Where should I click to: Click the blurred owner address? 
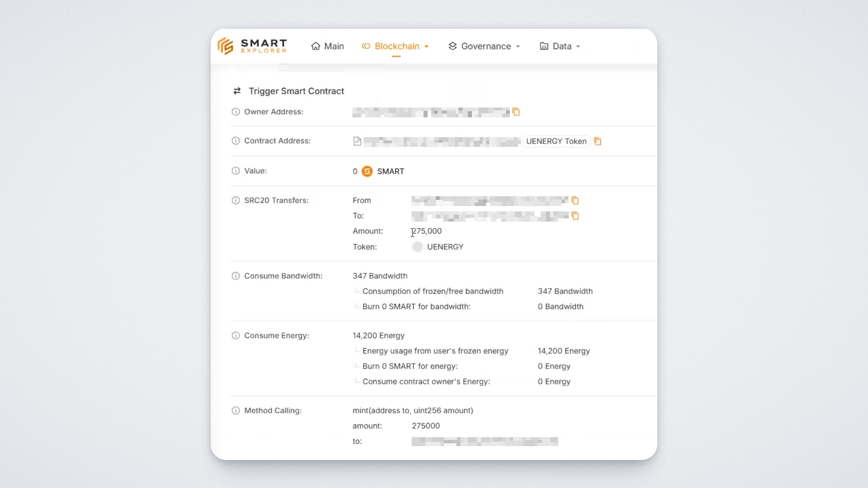click(431, 112)
